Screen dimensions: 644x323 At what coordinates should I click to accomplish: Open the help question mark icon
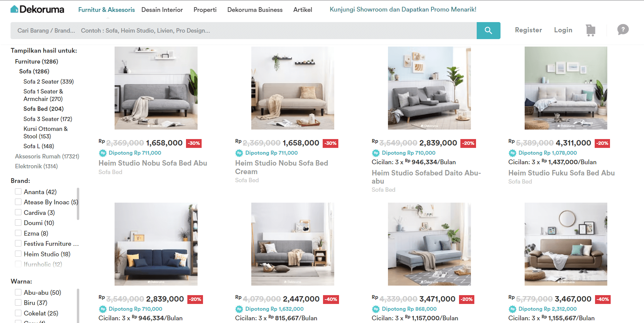point(623,30)
